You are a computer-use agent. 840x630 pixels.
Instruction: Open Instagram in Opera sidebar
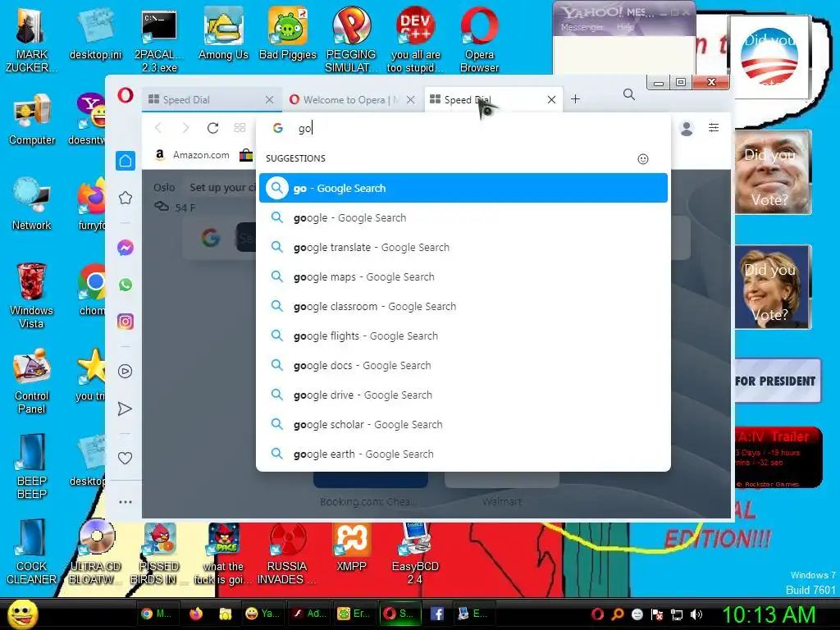[126, 322]
